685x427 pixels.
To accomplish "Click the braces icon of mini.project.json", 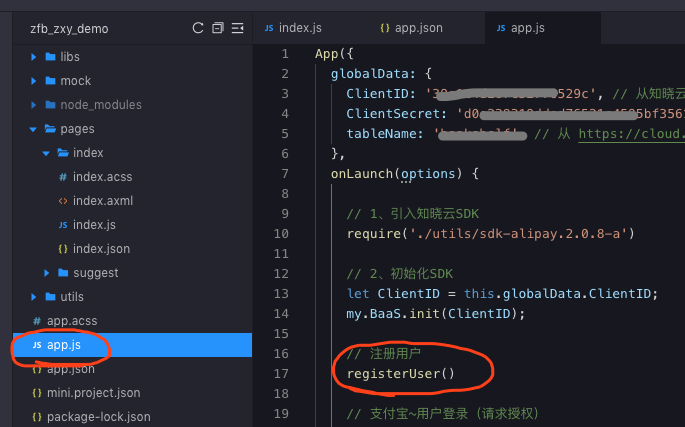I will [37, 393].
